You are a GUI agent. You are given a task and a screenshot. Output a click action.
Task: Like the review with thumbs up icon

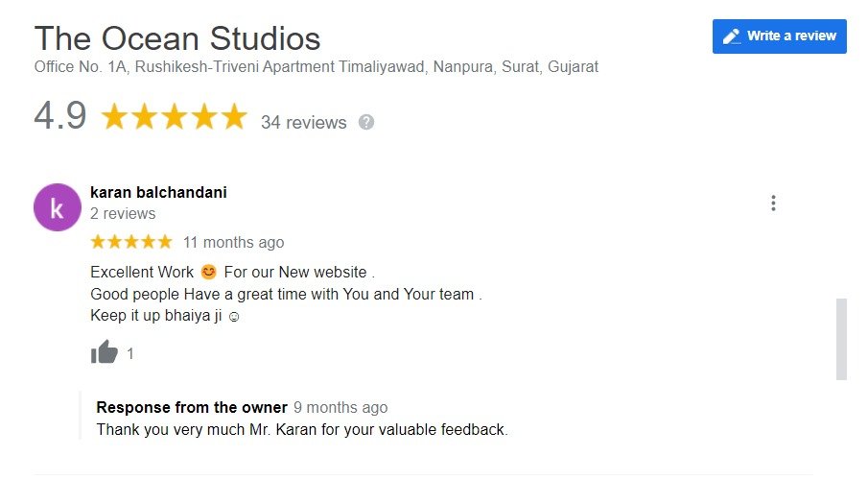(x=105, y=352)
